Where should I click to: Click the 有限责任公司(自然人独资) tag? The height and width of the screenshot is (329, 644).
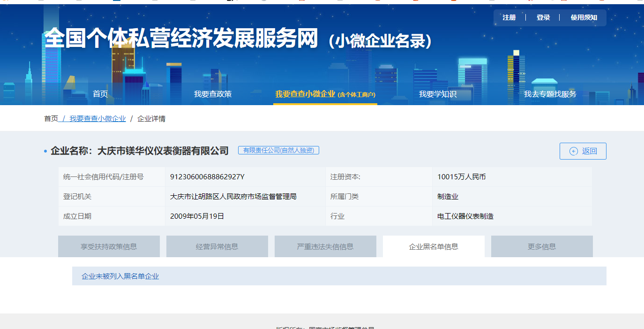278,150
